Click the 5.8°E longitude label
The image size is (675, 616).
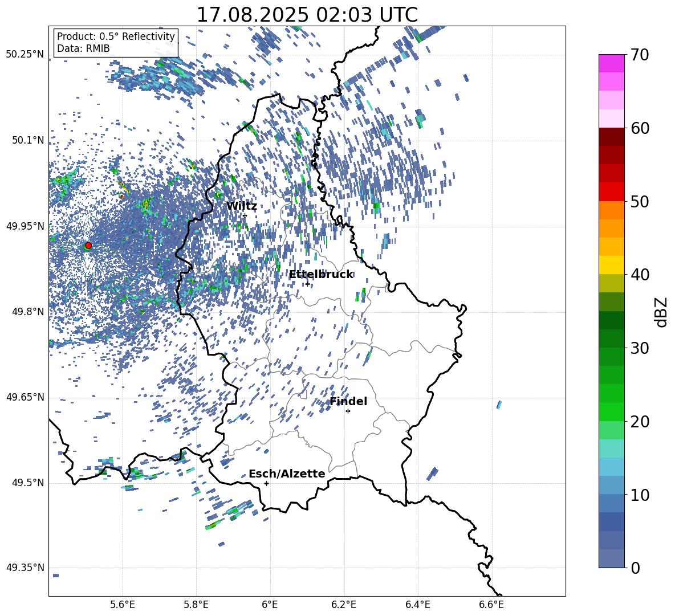coord(196,605)
